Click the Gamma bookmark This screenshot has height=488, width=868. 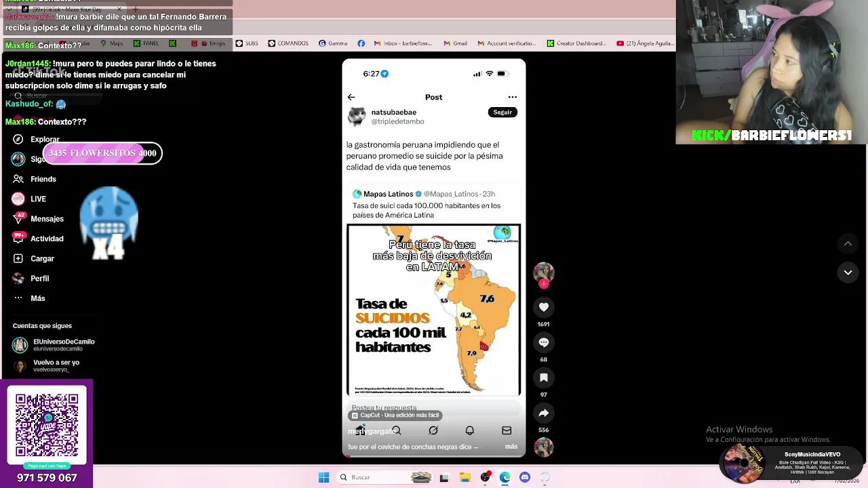[x=332, y=43]
